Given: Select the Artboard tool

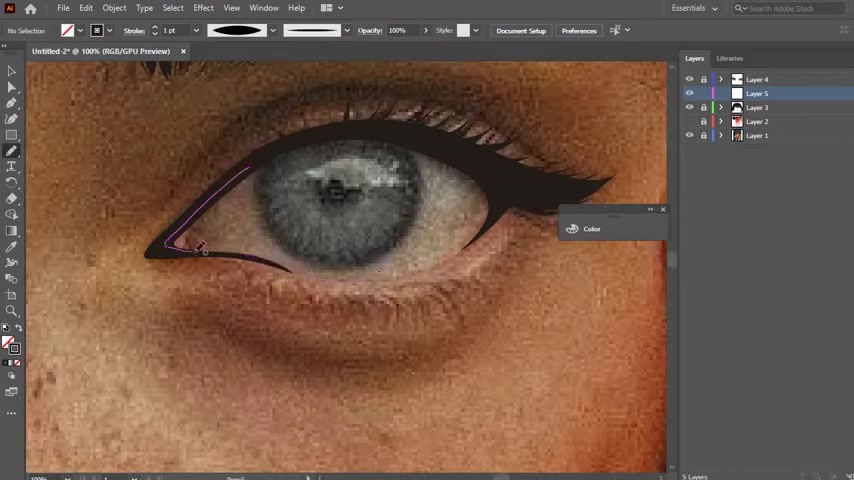Looking at the screenshot, I should click(11, 295).
